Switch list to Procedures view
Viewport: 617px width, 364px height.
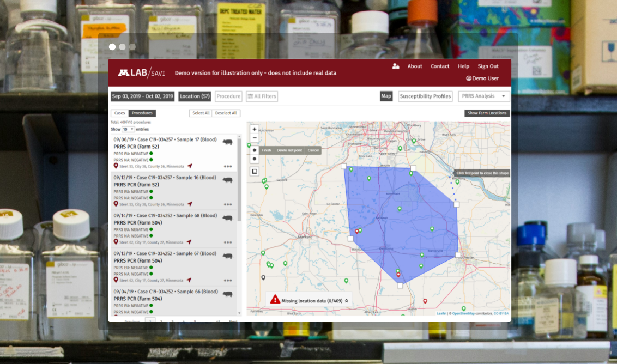click(x=142, y=113)
